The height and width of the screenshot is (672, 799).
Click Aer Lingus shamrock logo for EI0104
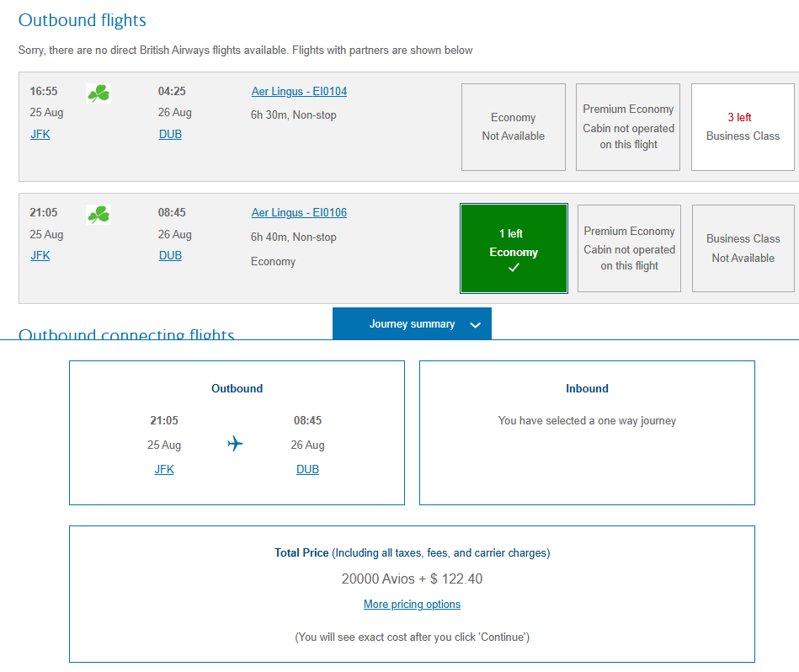click(x=99, y=93)
